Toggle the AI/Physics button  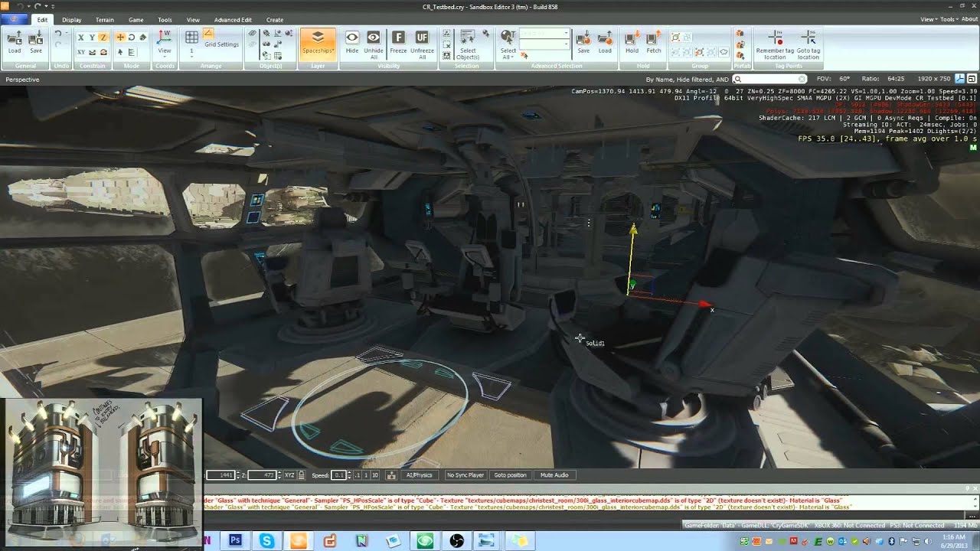[420, 475]
